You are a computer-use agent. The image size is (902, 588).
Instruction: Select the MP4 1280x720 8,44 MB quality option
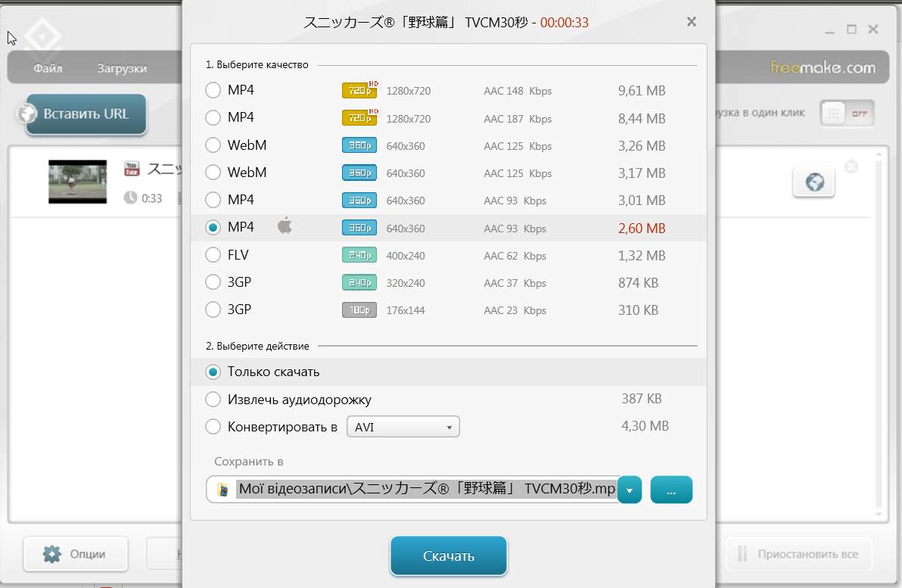tap(213, 117)
